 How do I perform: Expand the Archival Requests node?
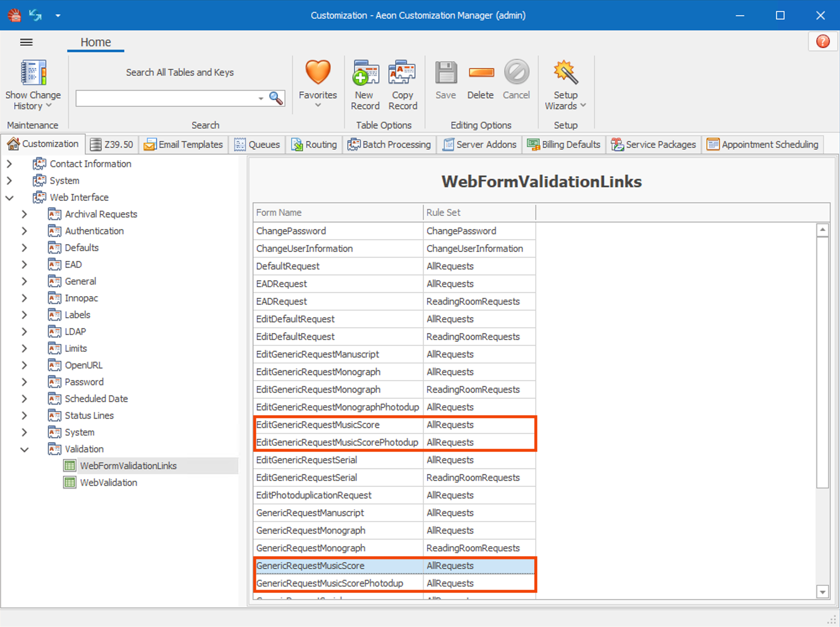(24, 214)
